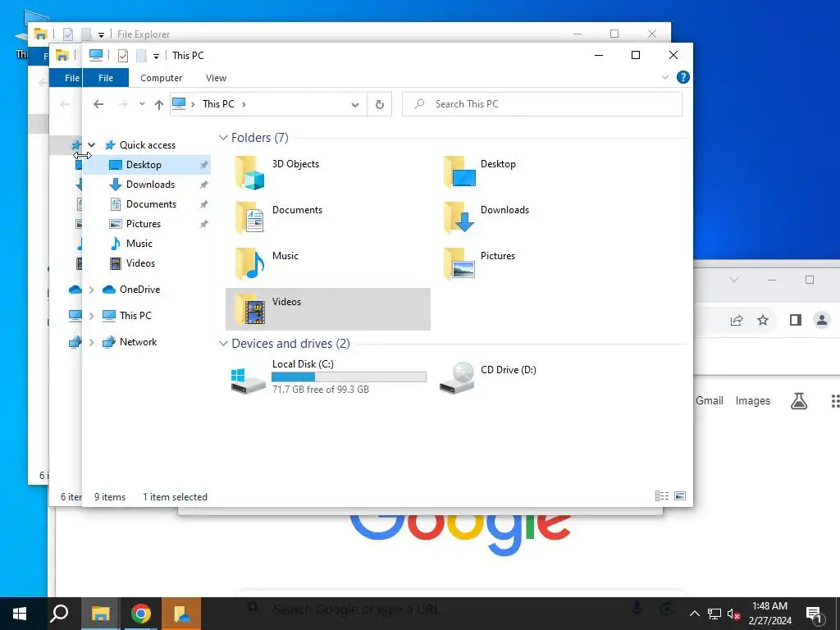Image resolution: width=840 pixels, height=630 pixels.
Task: Open Chrome's side panel icon
Action: coord(796,321)
